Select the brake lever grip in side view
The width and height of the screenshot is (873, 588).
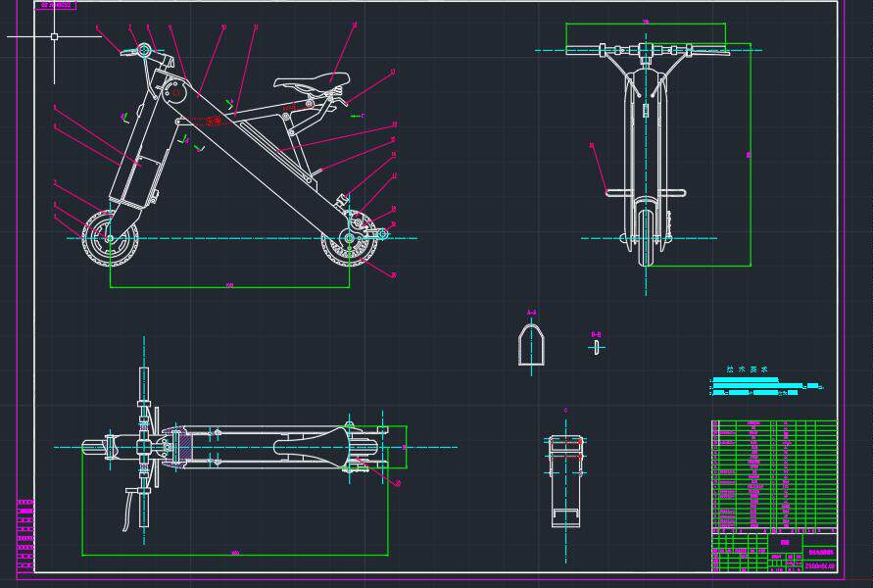pyautogui.click(x=128, y=53)
